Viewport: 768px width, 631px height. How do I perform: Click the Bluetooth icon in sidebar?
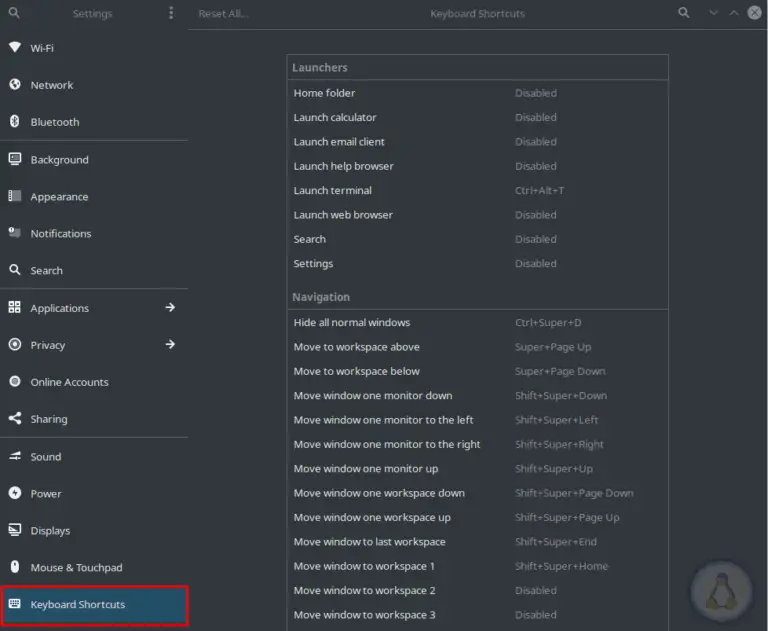14,122
